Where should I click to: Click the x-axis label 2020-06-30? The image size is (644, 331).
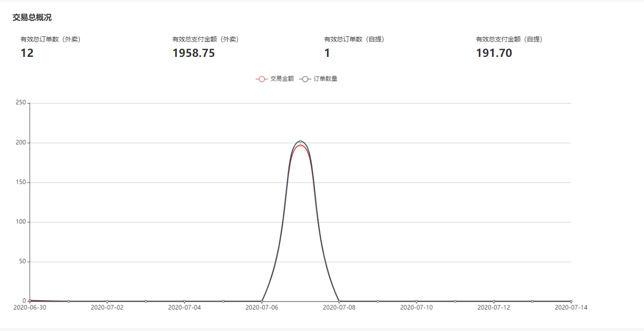tap(30, 308)
